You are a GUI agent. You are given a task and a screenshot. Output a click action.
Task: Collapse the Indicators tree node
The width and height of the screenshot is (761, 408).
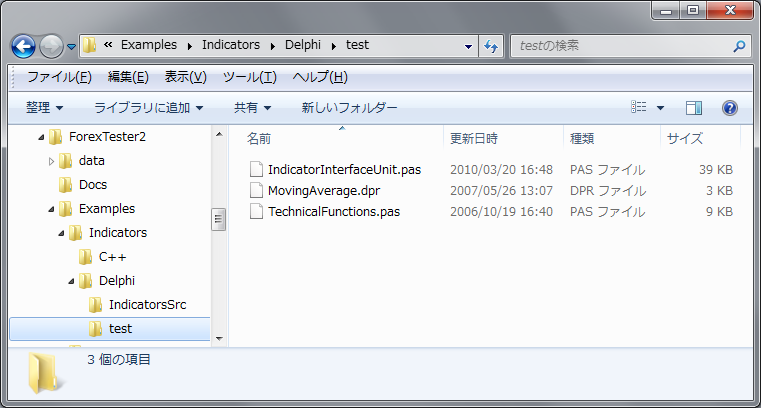click(61, 233)
